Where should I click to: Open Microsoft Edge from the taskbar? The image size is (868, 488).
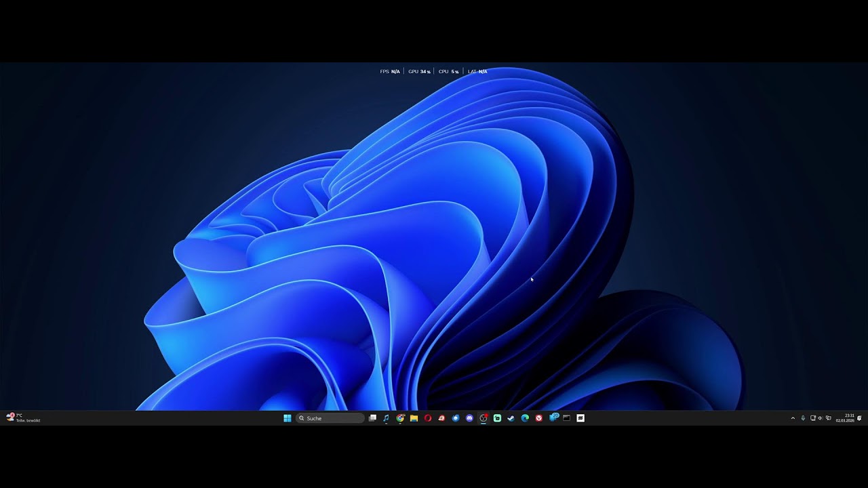[525, 418]
